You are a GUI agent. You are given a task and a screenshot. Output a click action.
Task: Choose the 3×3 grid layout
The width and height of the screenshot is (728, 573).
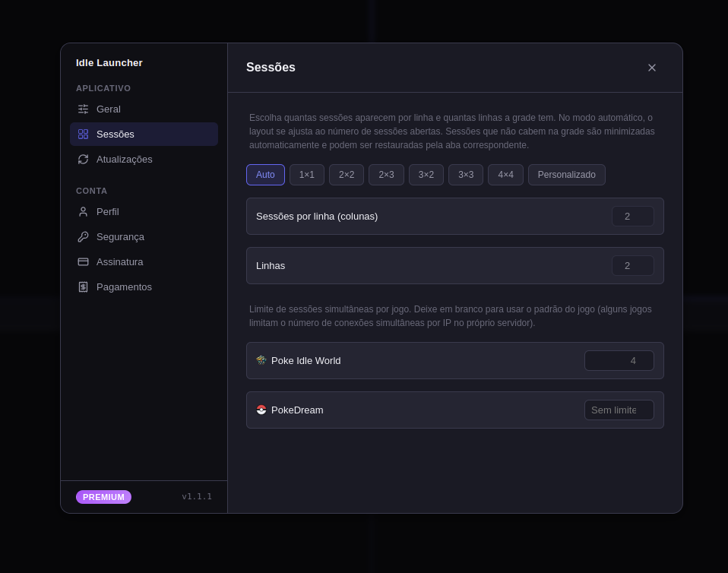click(x=466, y=175)
